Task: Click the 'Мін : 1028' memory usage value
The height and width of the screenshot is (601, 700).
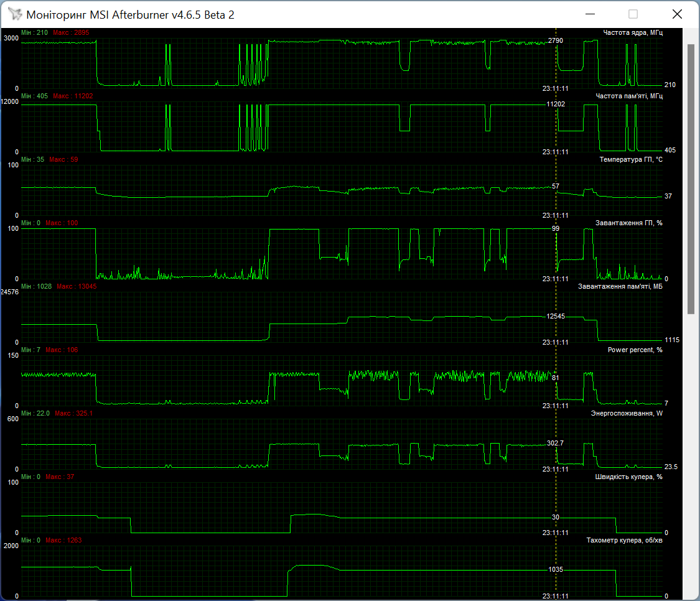Action: pos(36,286)
